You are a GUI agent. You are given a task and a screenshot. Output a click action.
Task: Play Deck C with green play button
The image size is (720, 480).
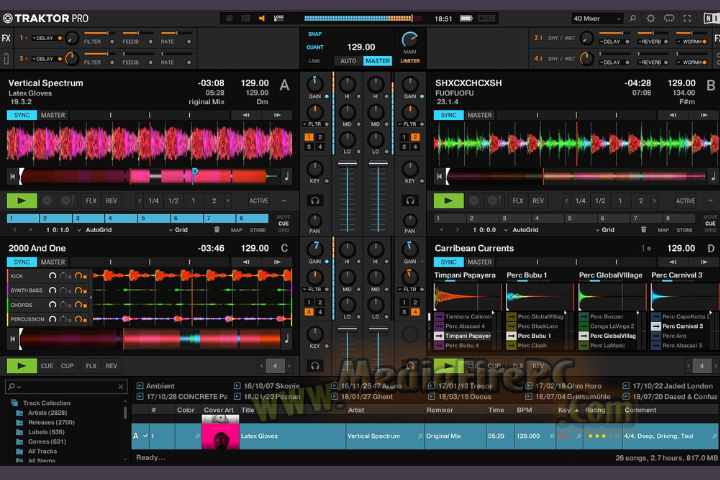22,366
